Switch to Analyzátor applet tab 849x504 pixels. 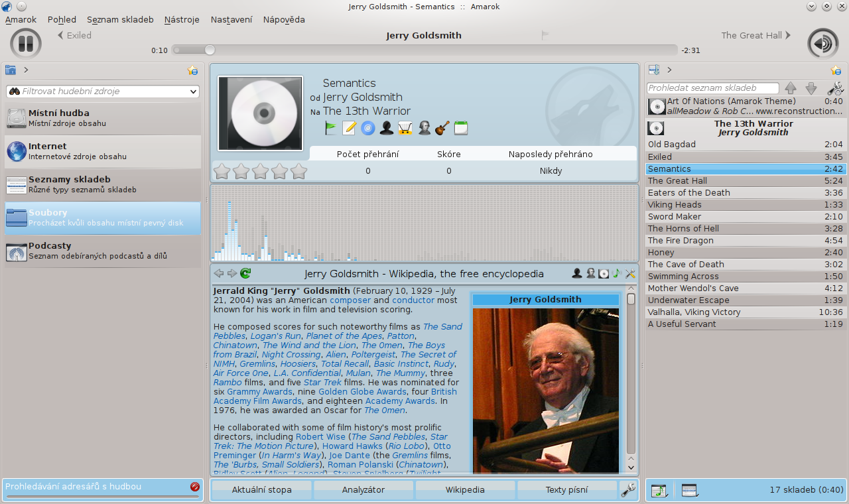[363, 490]
